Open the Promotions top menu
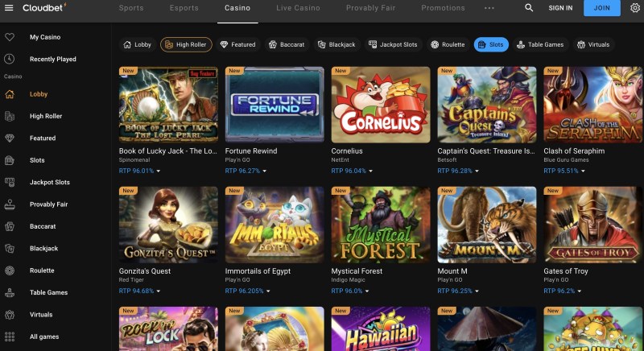This screenshot has height=351, width=644. (x=444, y=8)
